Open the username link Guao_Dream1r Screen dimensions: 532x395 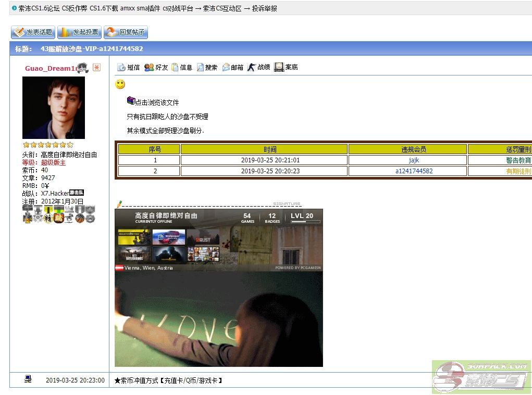tap(51, 68)
